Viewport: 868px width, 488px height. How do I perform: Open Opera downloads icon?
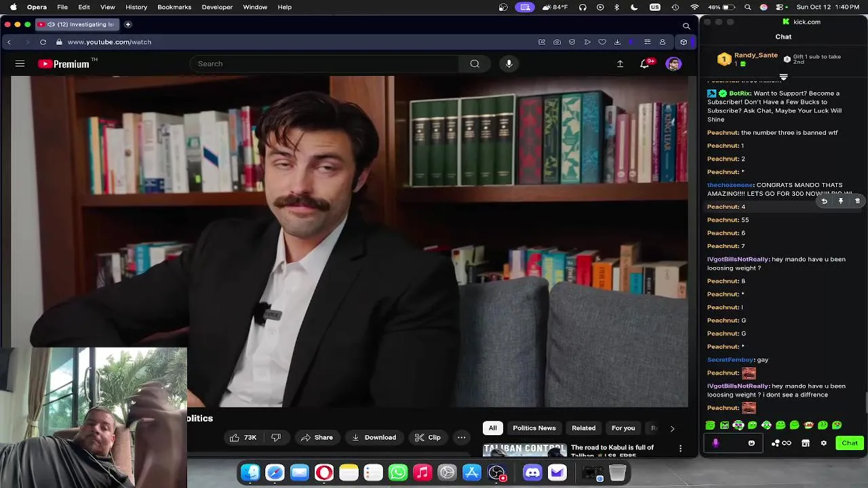pyautogui.click(x=617, y=42)
